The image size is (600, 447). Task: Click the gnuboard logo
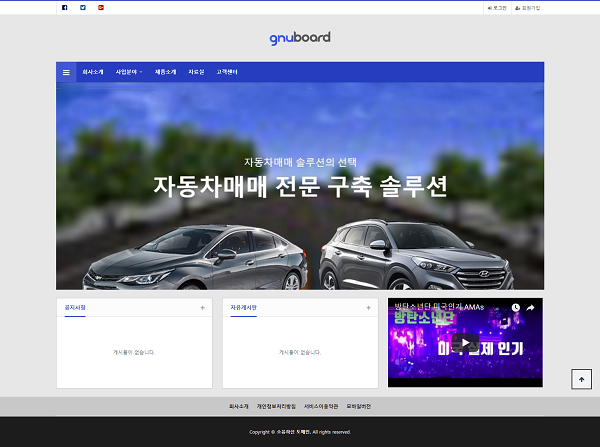tap(300, 38)
